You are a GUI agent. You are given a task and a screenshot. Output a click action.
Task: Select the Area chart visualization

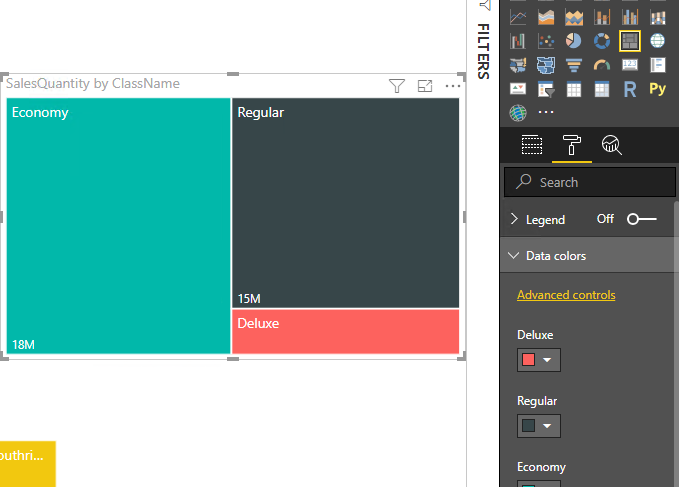546,17
